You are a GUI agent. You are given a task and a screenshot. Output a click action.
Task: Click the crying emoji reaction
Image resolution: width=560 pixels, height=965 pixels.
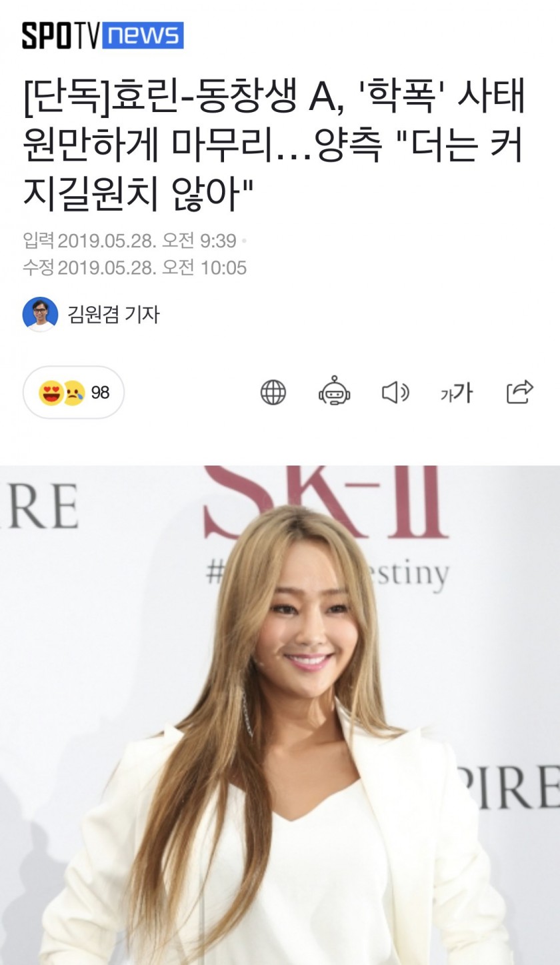coord(73,392)
